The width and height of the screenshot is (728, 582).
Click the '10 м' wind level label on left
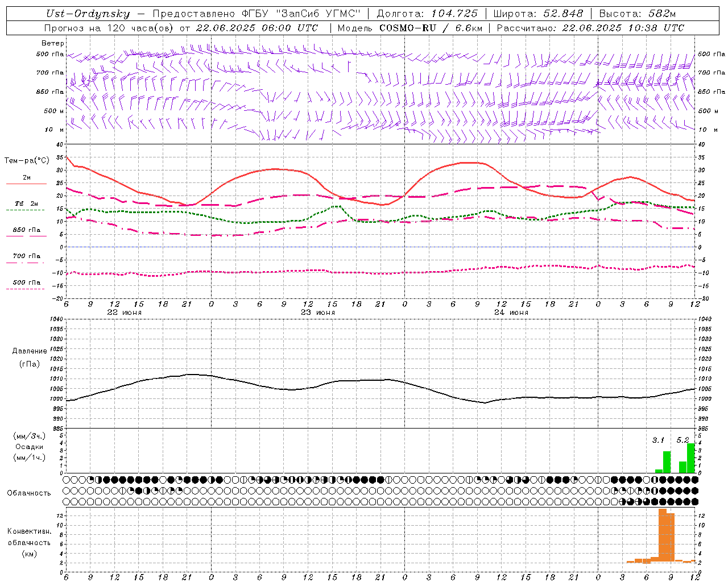(55, 130)
